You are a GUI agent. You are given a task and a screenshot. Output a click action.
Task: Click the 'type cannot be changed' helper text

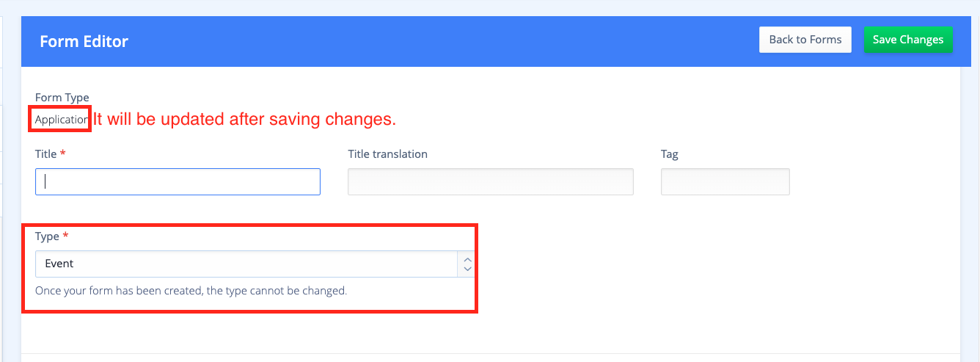(191, 291)
